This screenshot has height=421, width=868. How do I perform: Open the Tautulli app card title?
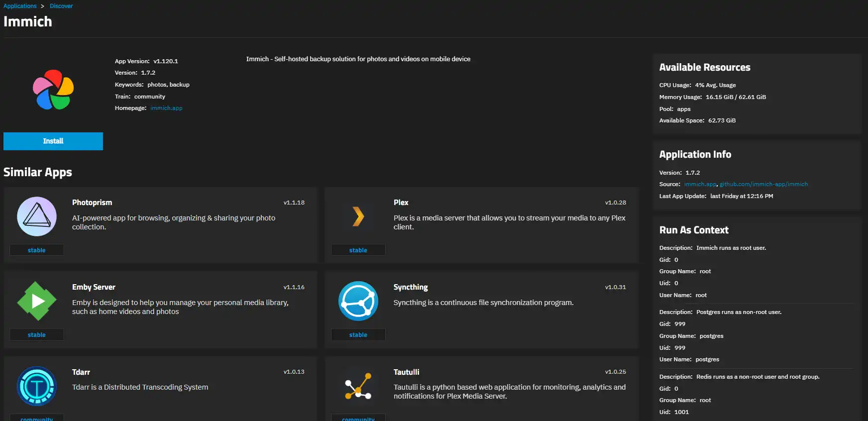coord(406,372)
